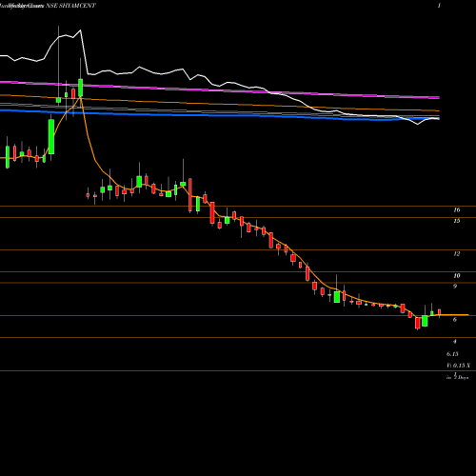This screenshot has height=476, width=476.
Task: Click the price axis label 16
Action: pos(457,209)
